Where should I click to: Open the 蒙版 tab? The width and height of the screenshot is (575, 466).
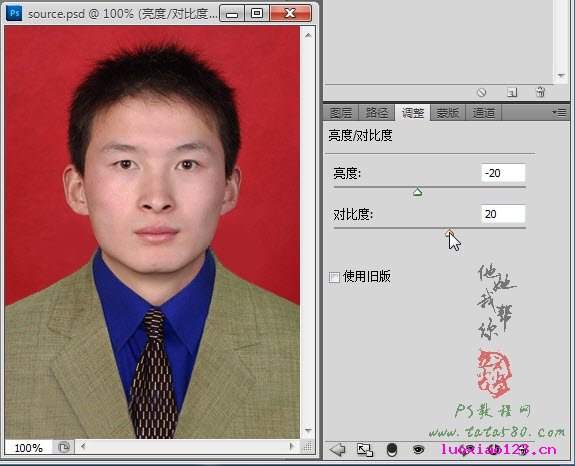[x=448, y=113]
